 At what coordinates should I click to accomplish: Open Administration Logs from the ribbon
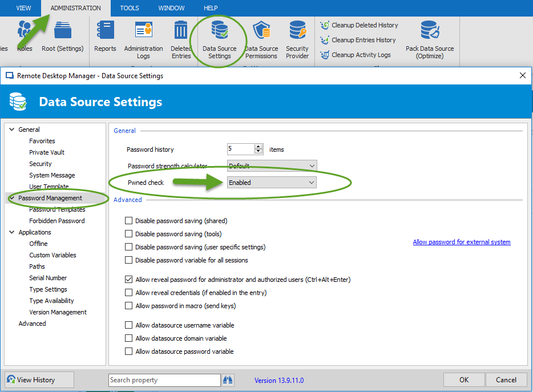coord(143,31)
